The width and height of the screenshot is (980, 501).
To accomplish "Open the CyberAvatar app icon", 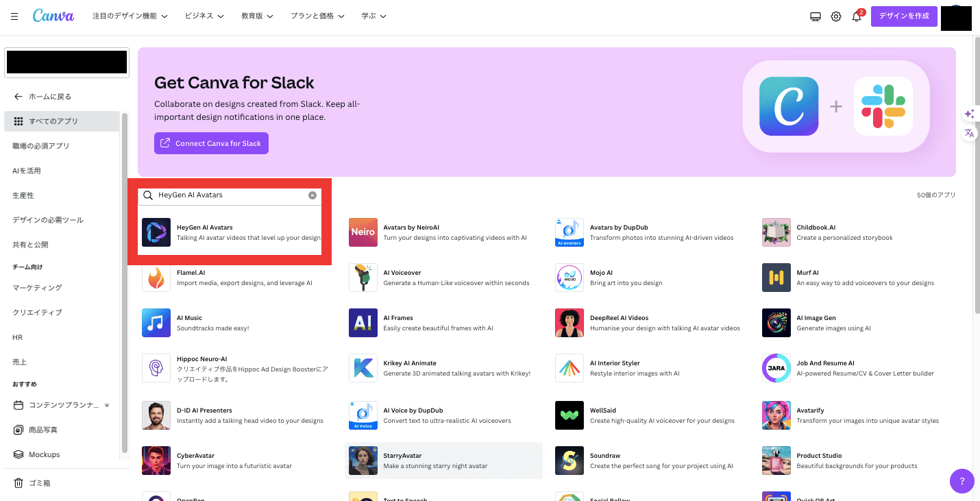I will 156,461.
